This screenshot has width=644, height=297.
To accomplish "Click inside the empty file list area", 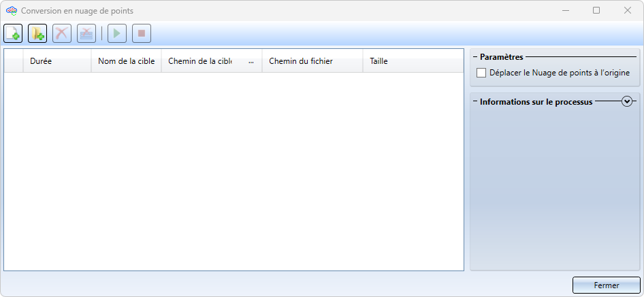I will 234,170.
